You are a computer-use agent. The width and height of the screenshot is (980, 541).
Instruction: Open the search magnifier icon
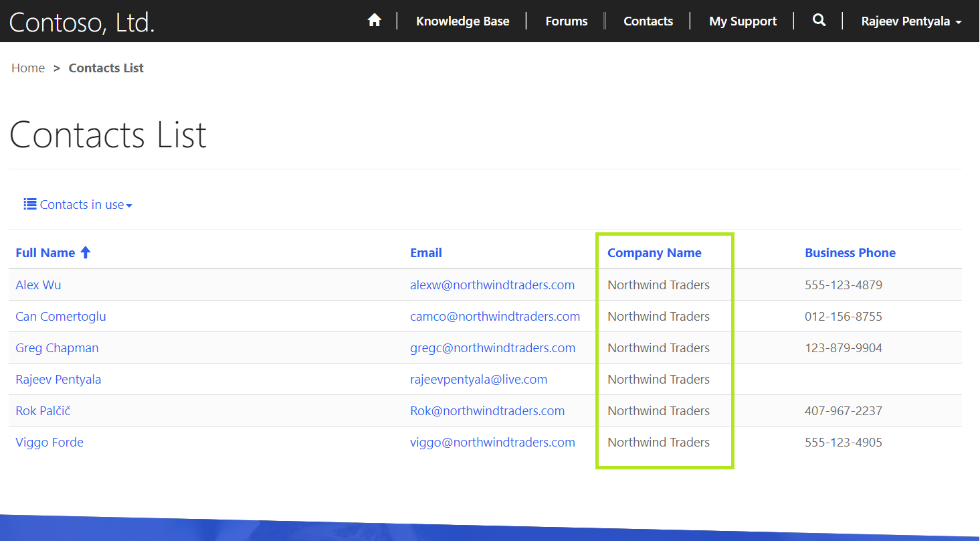point(819,20)
